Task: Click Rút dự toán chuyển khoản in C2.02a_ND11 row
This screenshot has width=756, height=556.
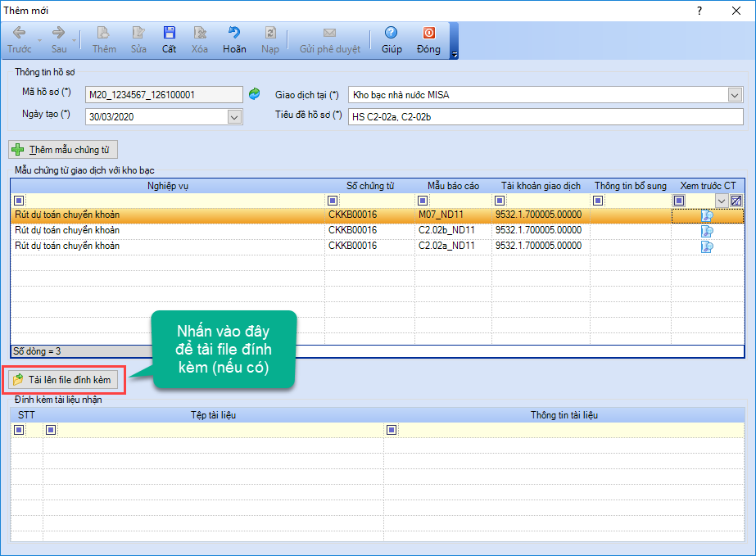Action: tap(168, 246)
